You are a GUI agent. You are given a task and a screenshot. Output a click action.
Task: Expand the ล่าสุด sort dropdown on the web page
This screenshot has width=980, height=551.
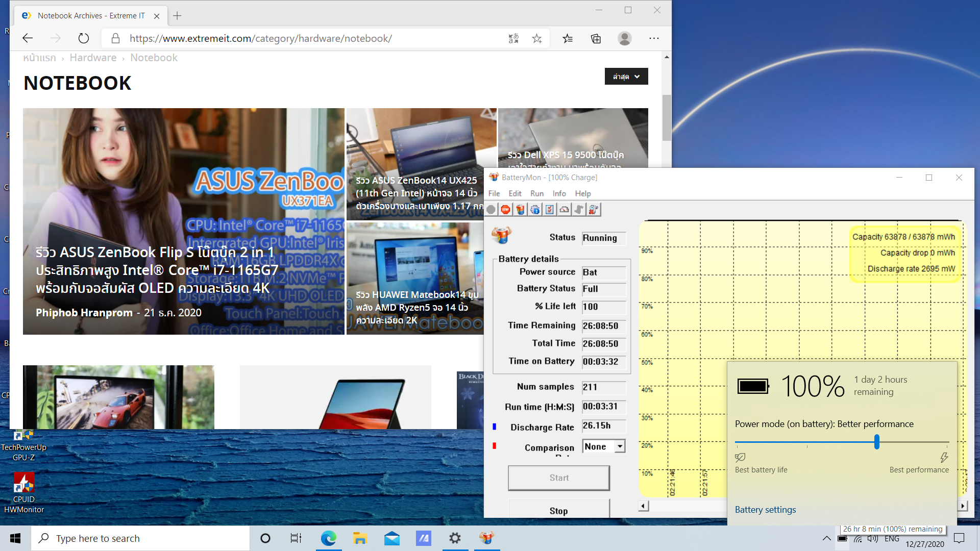click(626, 77)
